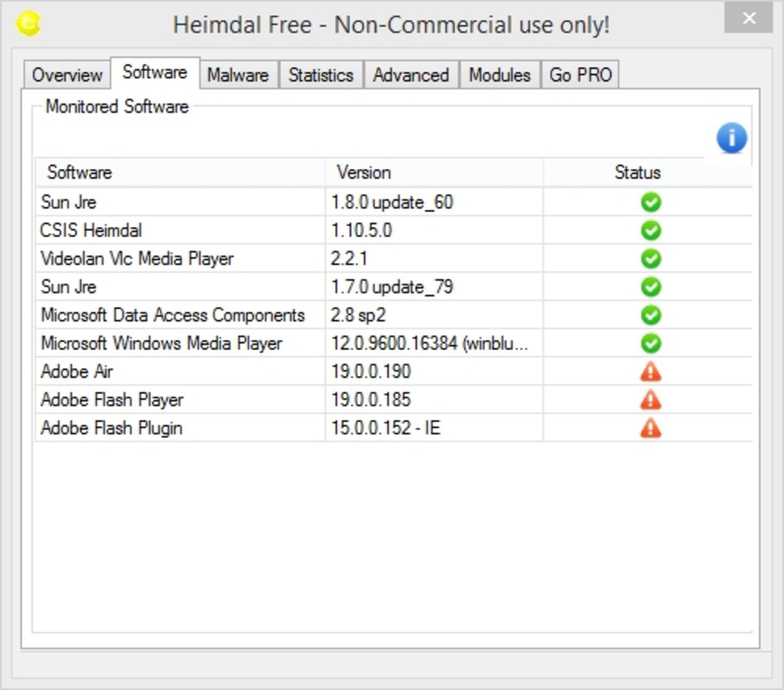Close the Heimdal Free window
This screenshot has width=784, height=690.
[x=749, y=18]
